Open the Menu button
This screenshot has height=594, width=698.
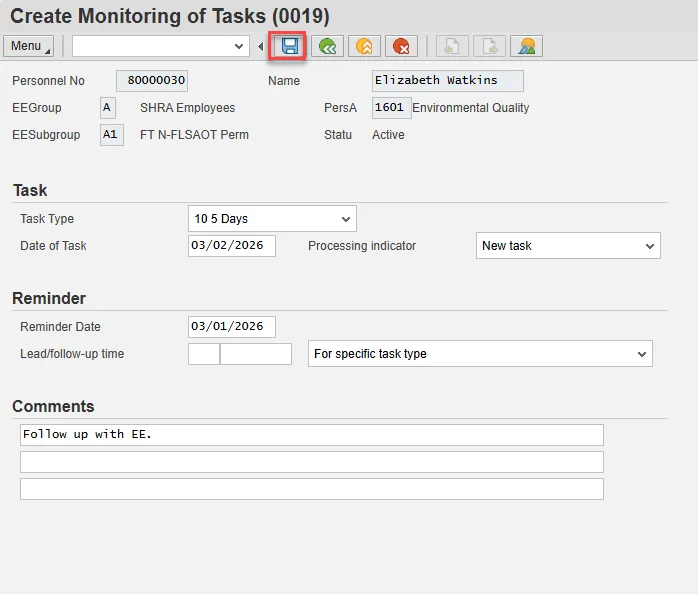coord(28,46)
